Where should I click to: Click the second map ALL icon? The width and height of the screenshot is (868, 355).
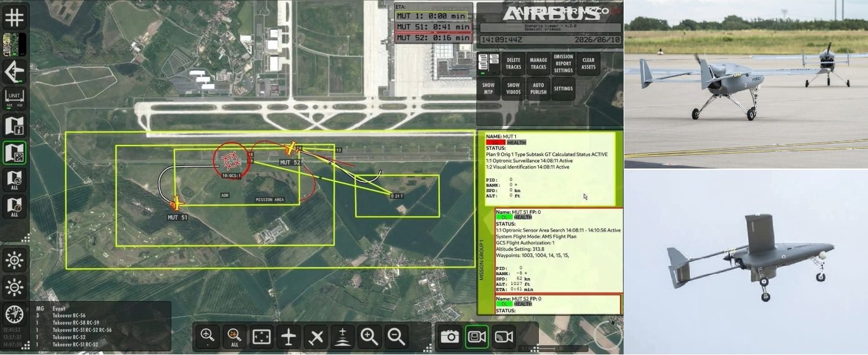click(x=14, y=207)
